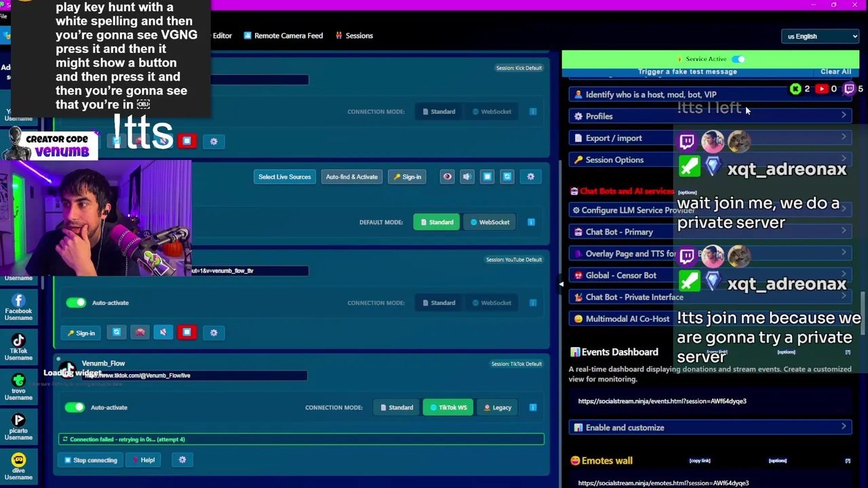The image size is (868, 488).
Task: Select Facebook in the left sidebar
Action: pyautogui.click(x=18, y=306)
